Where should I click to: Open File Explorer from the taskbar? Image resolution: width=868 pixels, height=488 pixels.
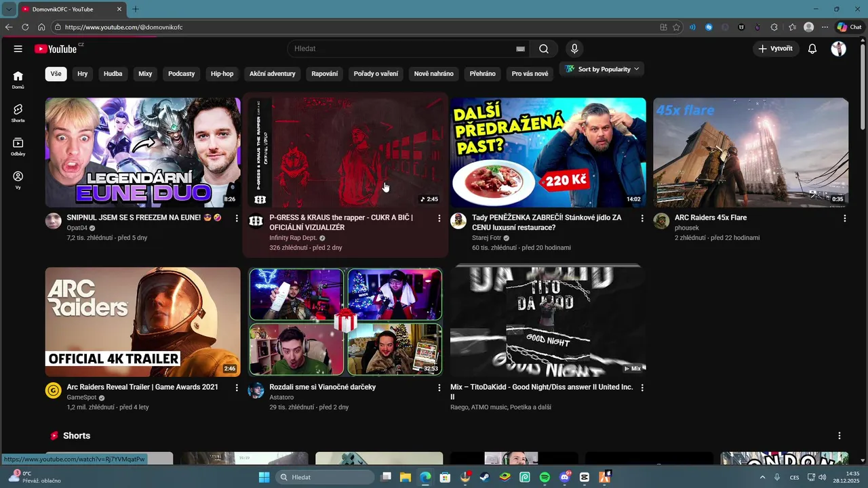pyautogui.click(x=405, y=477)
